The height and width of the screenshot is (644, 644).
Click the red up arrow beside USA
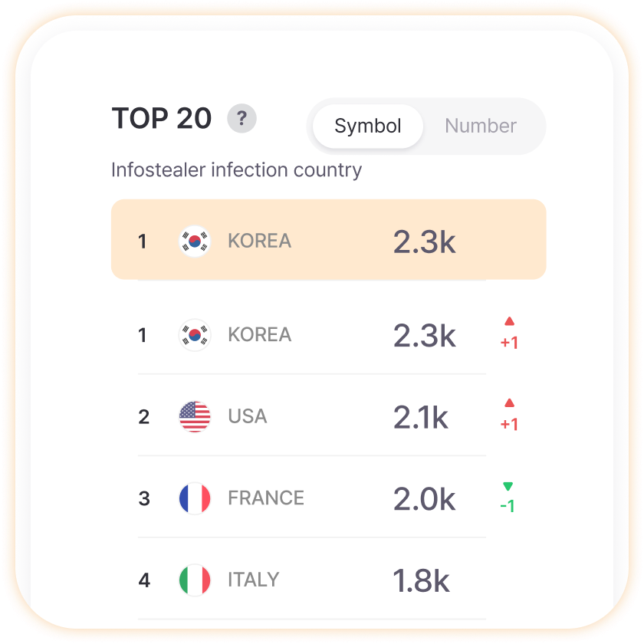(x=509, y=403)
